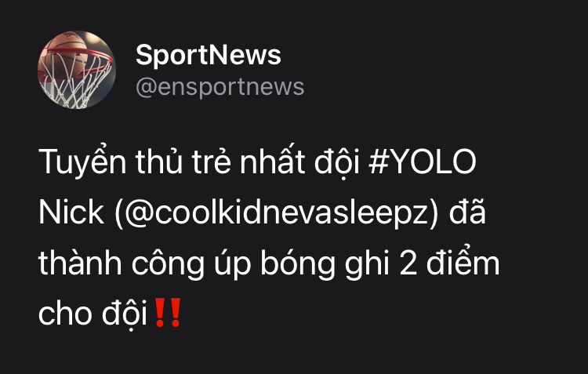Click the white net in the avatar

tap(75, 85)
